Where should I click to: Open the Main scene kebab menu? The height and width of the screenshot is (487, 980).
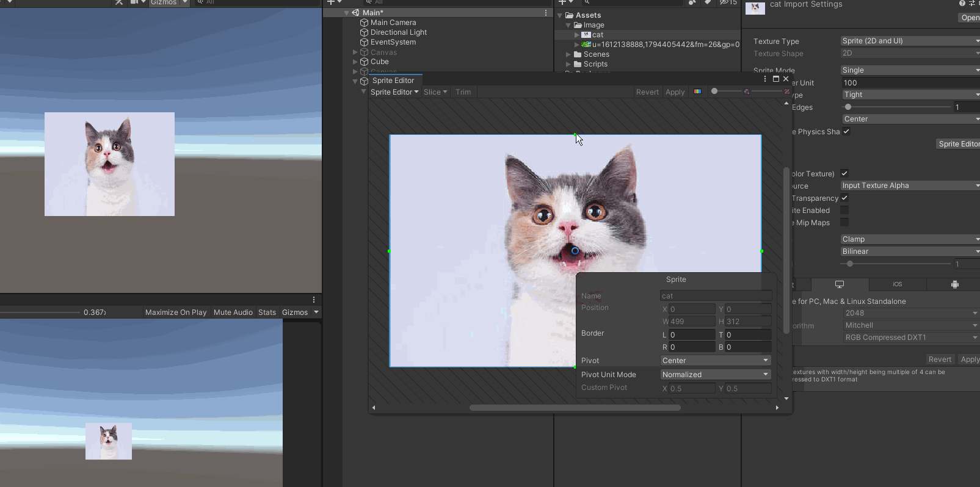click(x=546, y=12)
